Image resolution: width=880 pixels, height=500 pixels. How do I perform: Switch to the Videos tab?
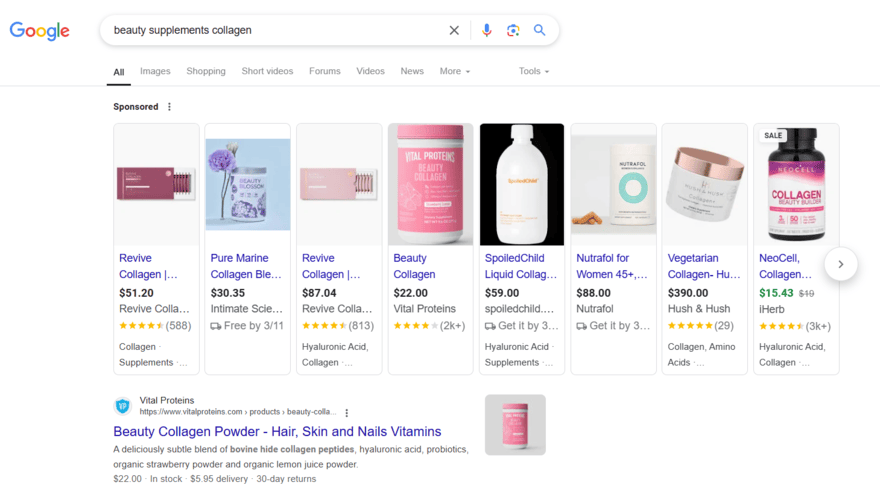(x=370, y=71)
